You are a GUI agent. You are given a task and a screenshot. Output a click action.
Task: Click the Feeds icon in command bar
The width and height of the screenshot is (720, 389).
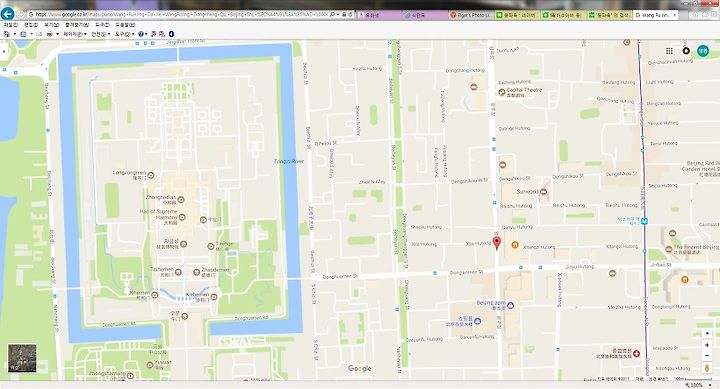23,34
